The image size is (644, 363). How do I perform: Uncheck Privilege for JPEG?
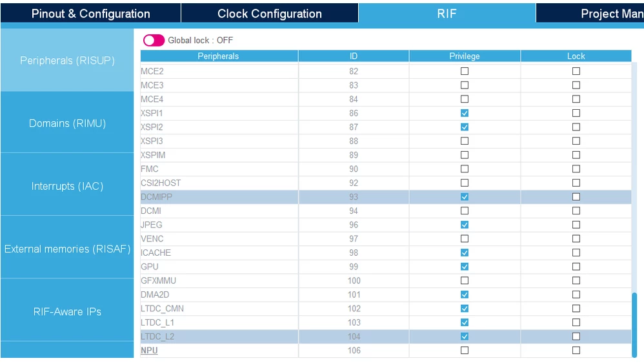(465, 225)
